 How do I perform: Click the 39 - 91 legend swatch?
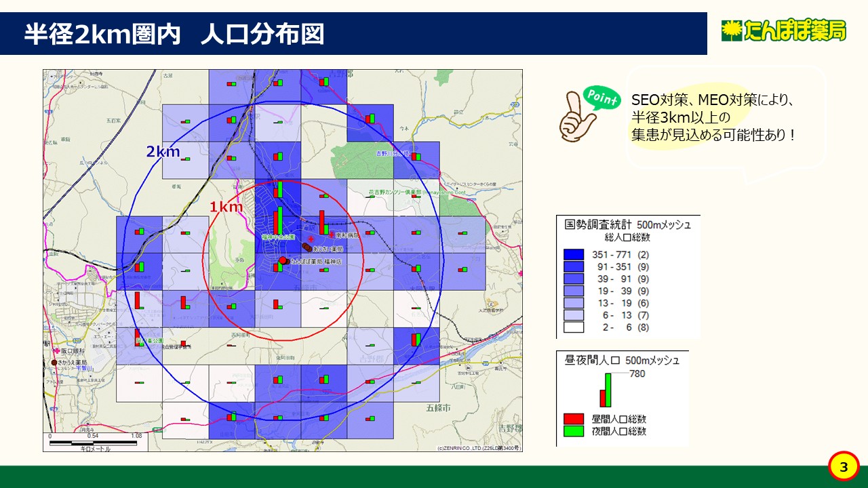[573, 279]
